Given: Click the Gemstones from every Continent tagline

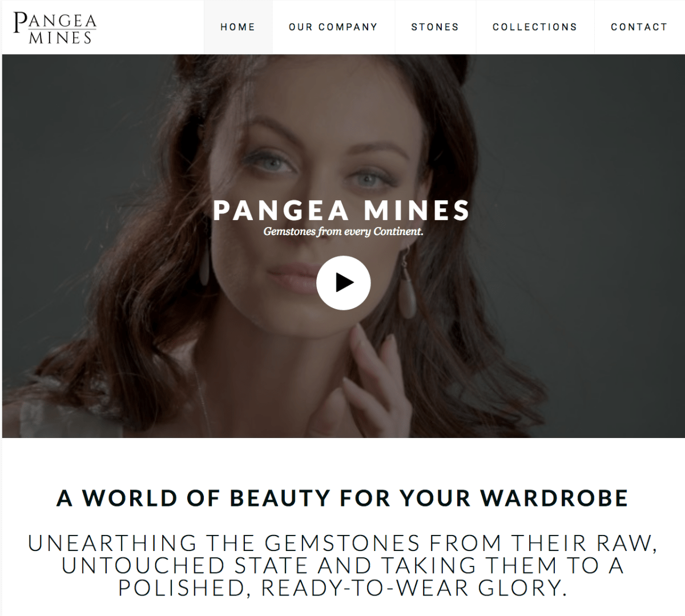Looking at the screenshot, I should [343, 232].
